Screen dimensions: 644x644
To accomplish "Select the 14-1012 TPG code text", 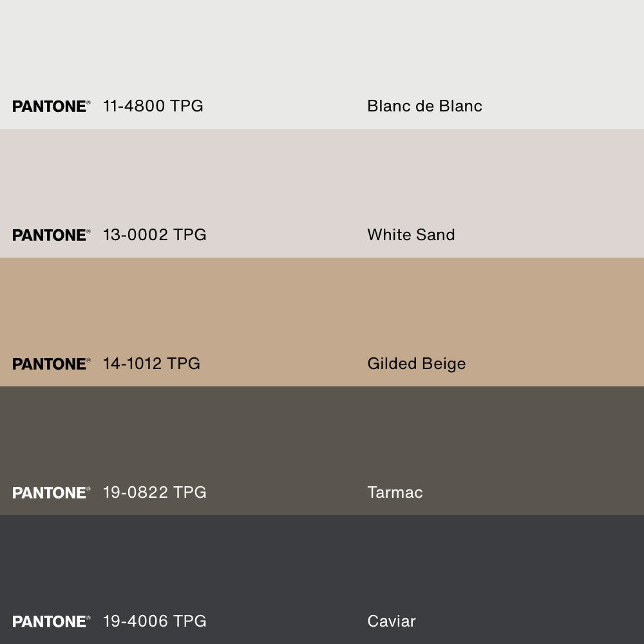I will pos(151,364).
